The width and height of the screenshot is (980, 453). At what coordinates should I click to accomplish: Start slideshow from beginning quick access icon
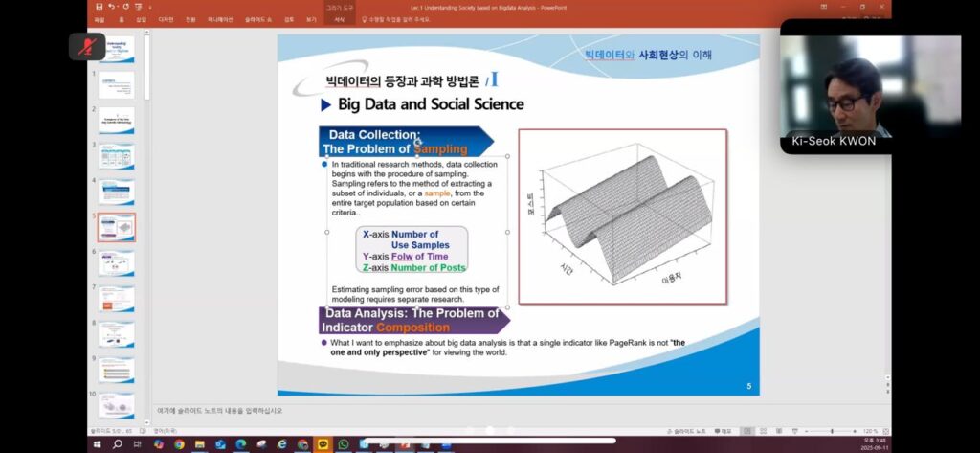click(138, 7)
